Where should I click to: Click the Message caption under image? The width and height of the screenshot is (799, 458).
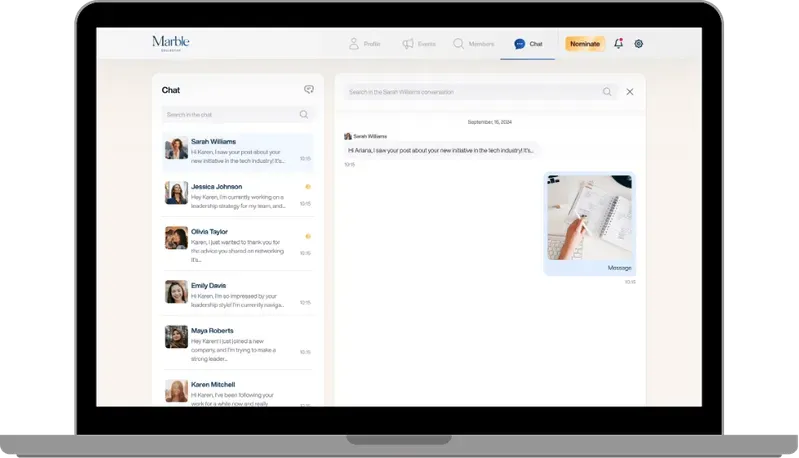point(619,268)
